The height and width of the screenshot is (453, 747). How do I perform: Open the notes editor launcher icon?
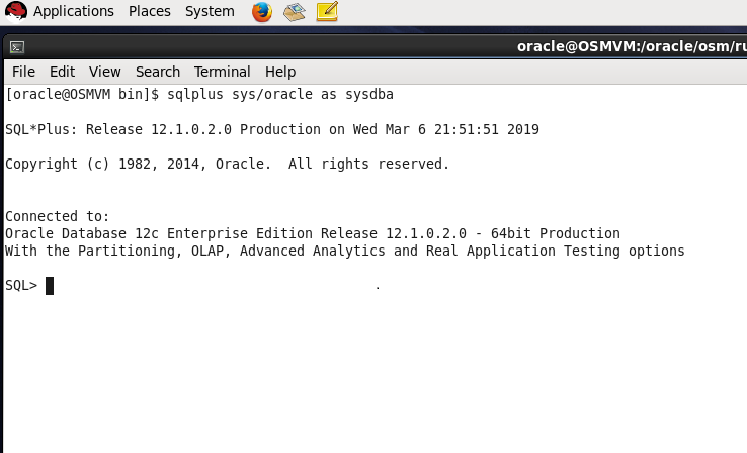click(x=327, y=12)
